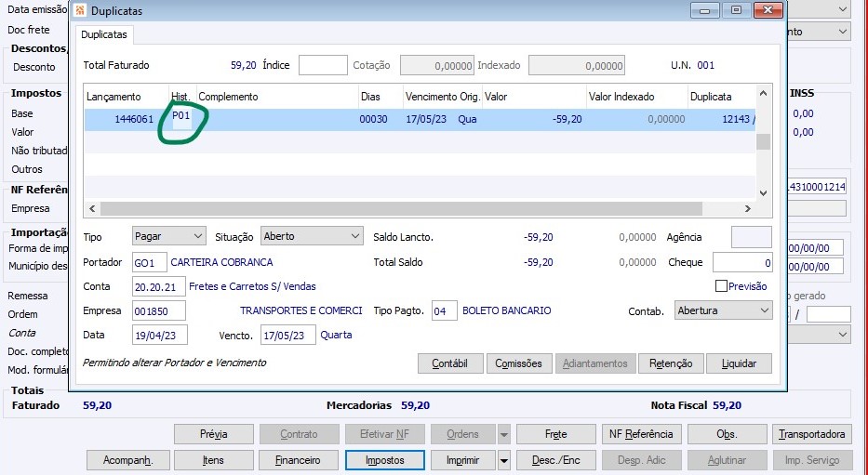Open the arrow menu beside Ordens button
The image size is (868, 475).
point(503,434)
